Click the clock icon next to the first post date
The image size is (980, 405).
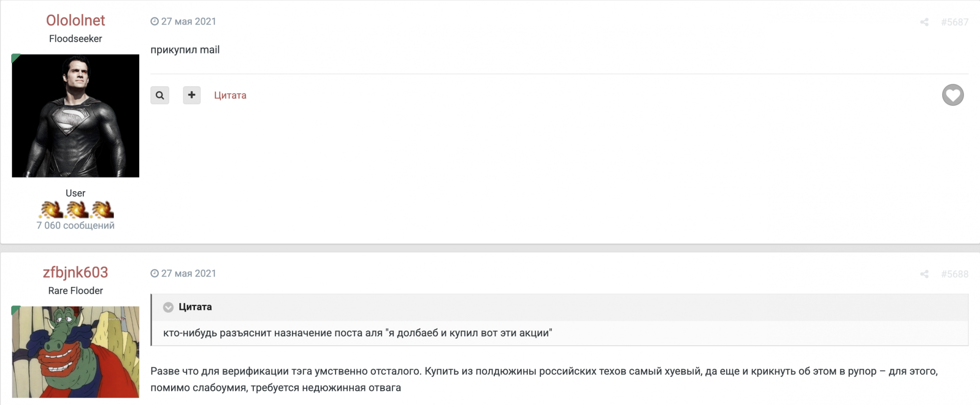[155, 21]
